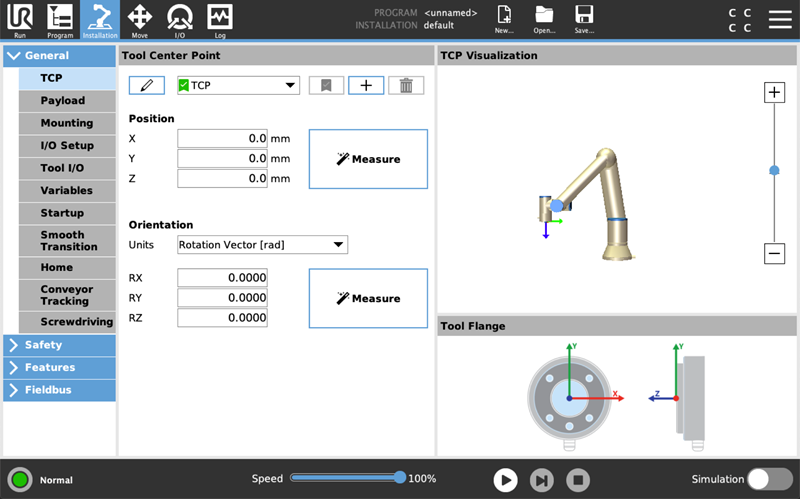Add a new TCP with plus icon
Screen dimensions: 800x499
366,86
